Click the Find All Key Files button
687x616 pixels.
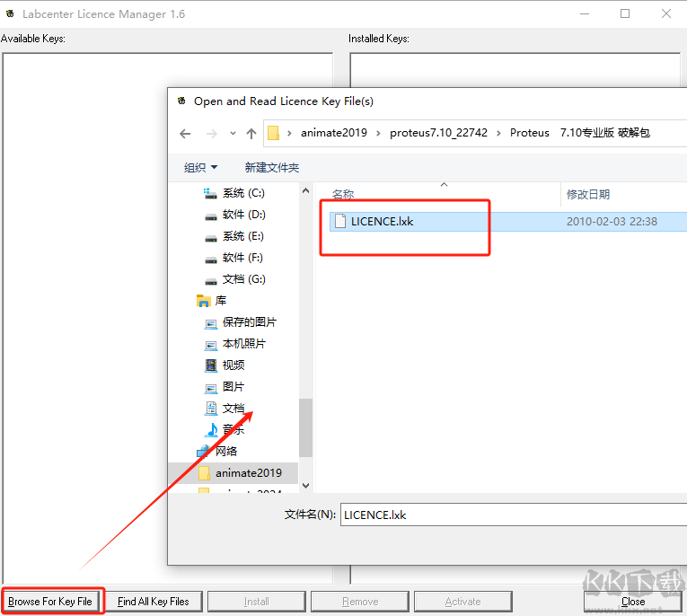tap(154, 601)
